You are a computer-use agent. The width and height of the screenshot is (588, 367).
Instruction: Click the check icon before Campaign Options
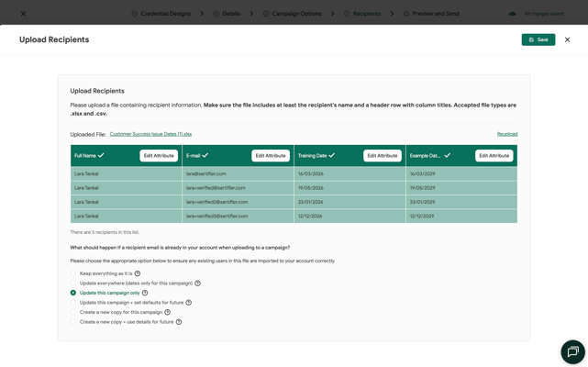265,14
